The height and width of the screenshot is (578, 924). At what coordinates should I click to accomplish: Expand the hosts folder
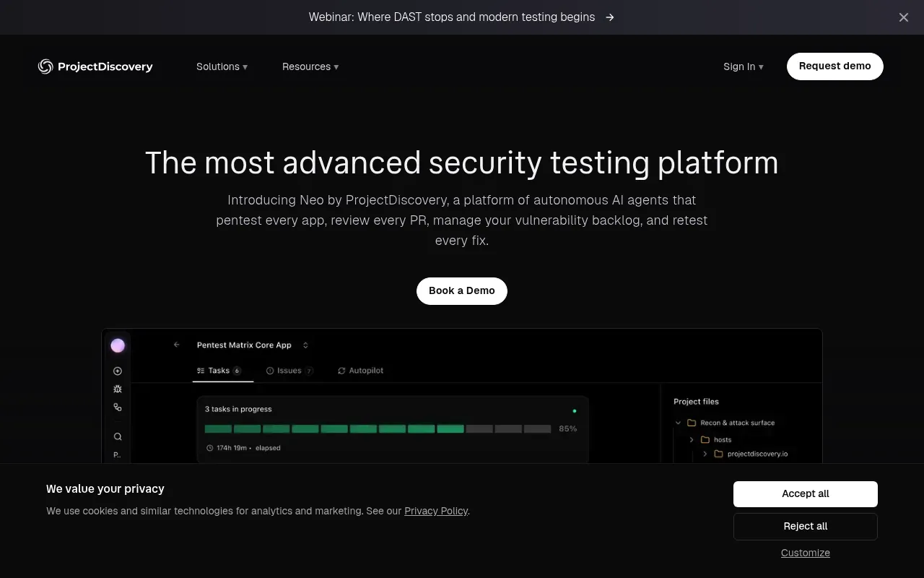[x=692, y=439]
